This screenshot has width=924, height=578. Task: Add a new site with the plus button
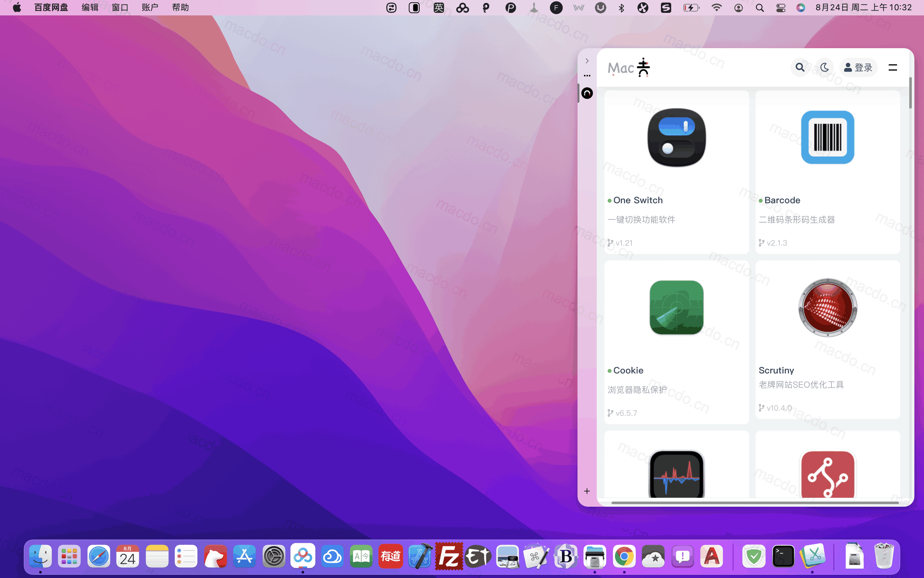click(x=587, y=491)
